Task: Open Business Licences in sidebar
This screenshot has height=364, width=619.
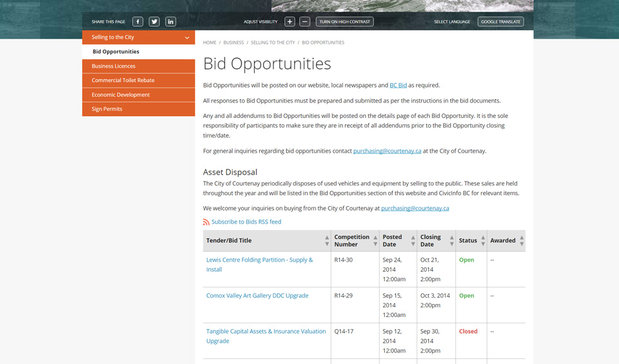Action: 113,66
